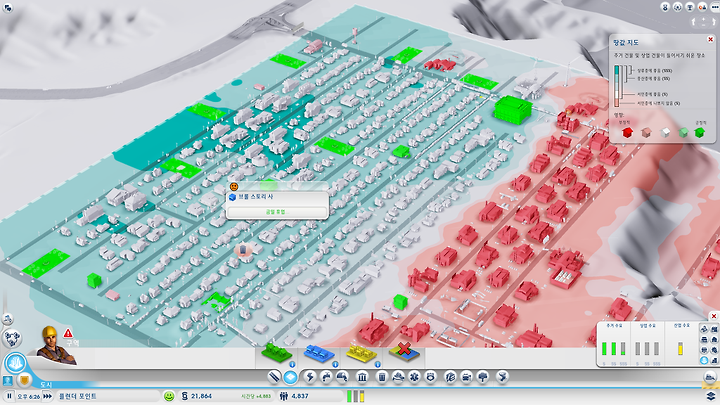Click the mini RCI bars in status bar
The image size is (720, 405).
tap(355, 396)
